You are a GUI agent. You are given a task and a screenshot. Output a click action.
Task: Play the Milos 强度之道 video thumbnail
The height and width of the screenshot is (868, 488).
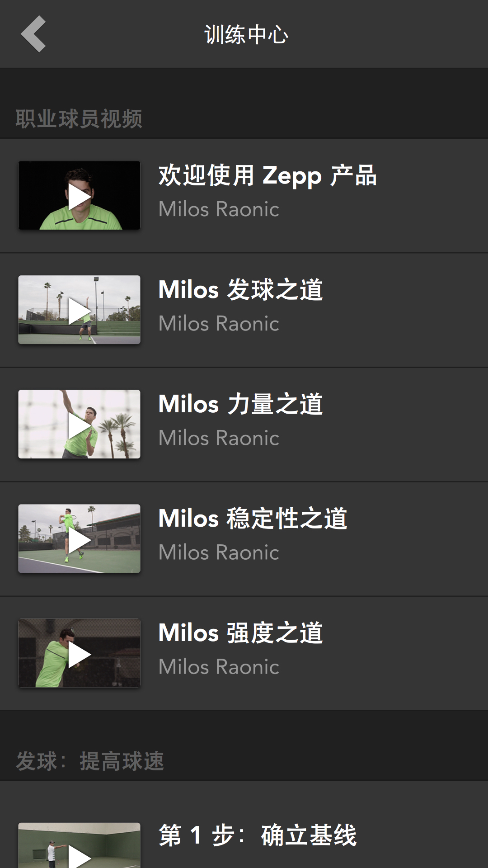pyautogui.click(x=79, y=653)
